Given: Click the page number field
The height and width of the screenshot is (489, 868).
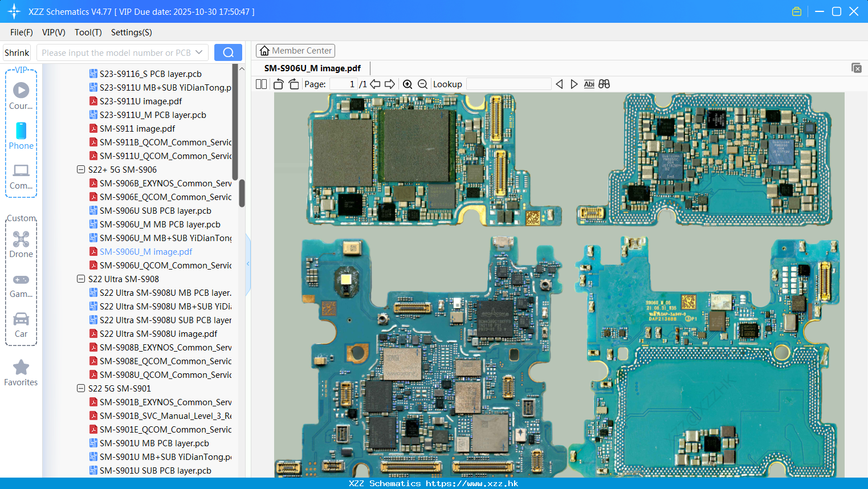Looking at the screenshot, I should [x=344, y=84].
